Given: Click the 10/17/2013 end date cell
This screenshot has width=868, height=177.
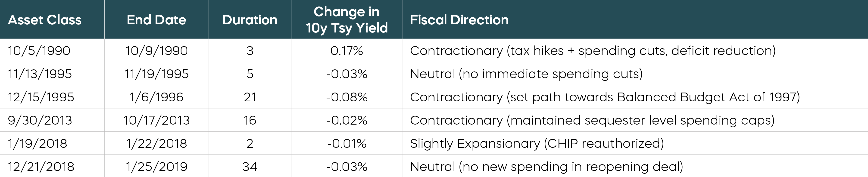Looking at the screenshot, I should [156, 120].
